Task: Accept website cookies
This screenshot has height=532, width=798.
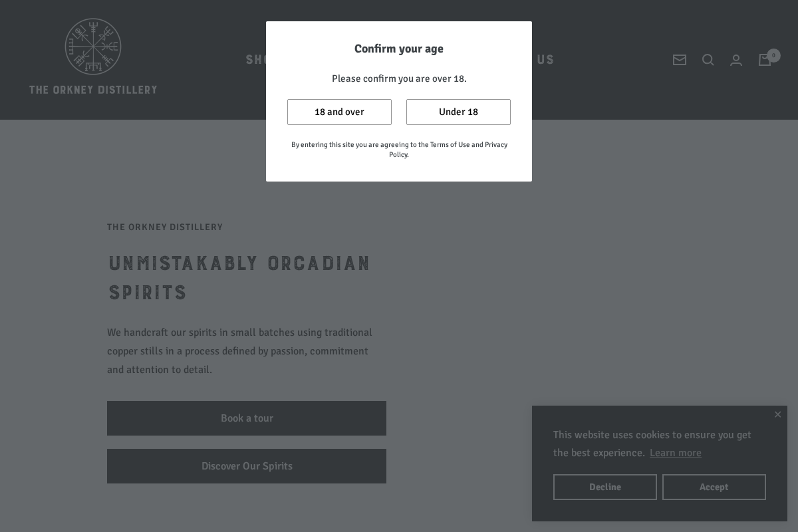Action: click(x=714, y=487)
